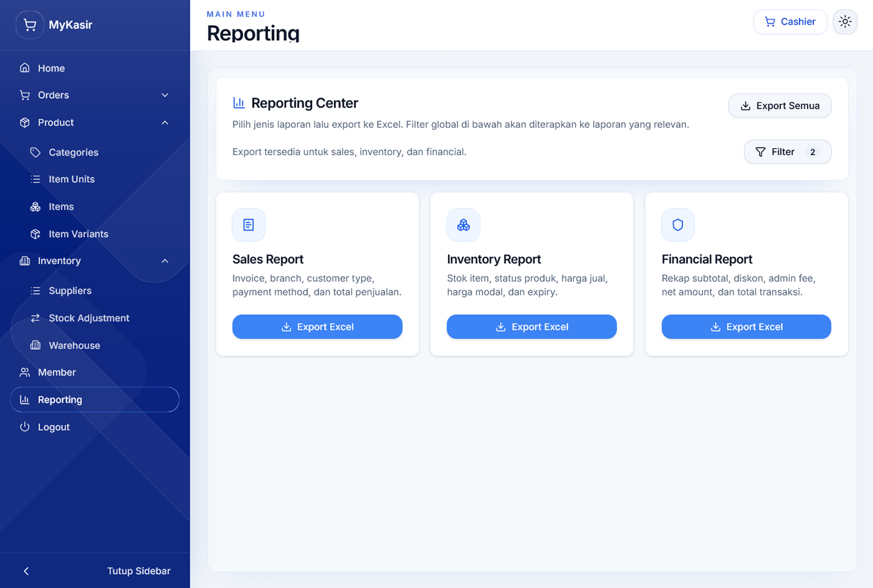Open the Cashier button in the header
Image resolution: width=873 pixels, height=588 pixels.
[x=790, y=22]
